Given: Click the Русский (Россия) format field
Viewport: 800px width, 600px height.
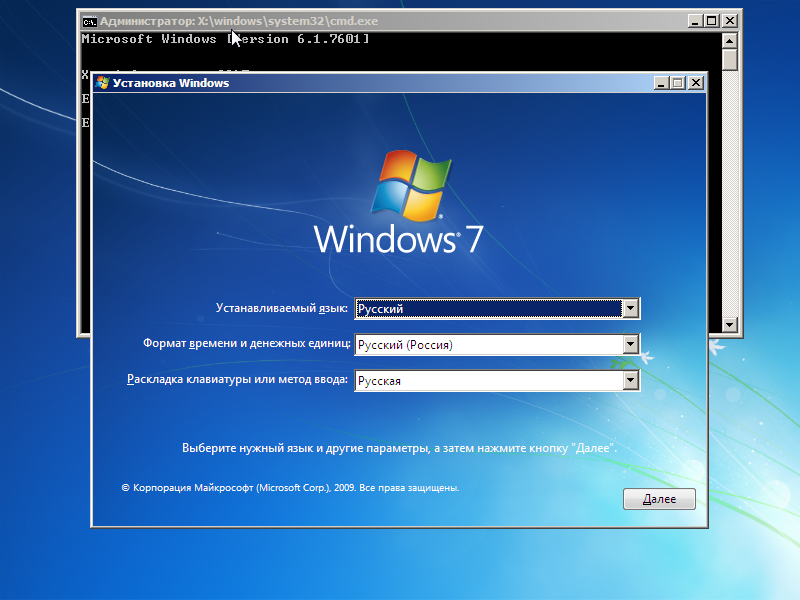Looking at the screenshot, I should click(x=488, y=345).
